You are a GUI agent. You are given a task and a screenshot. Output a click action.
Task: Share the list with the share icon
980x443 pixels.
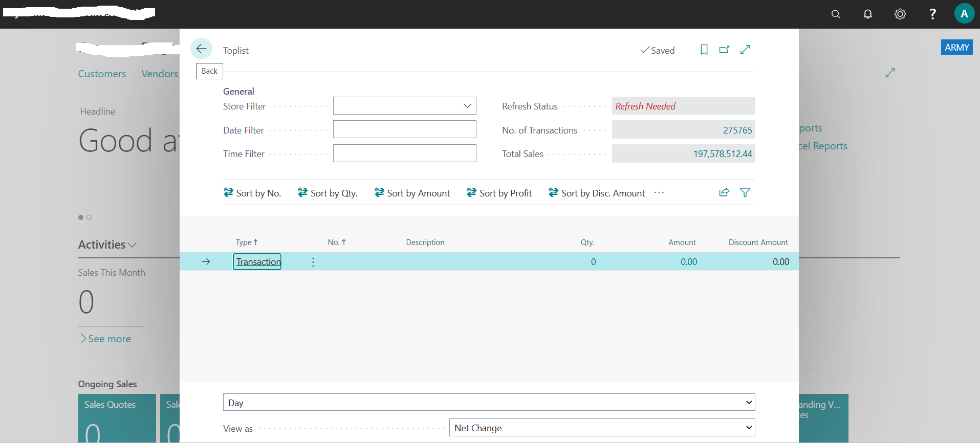point(724,192)
